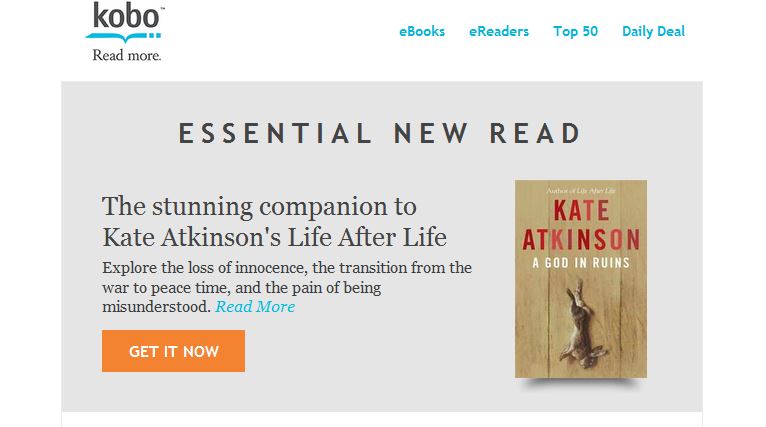Open the Top 50 list

click(x=575, y=31)
